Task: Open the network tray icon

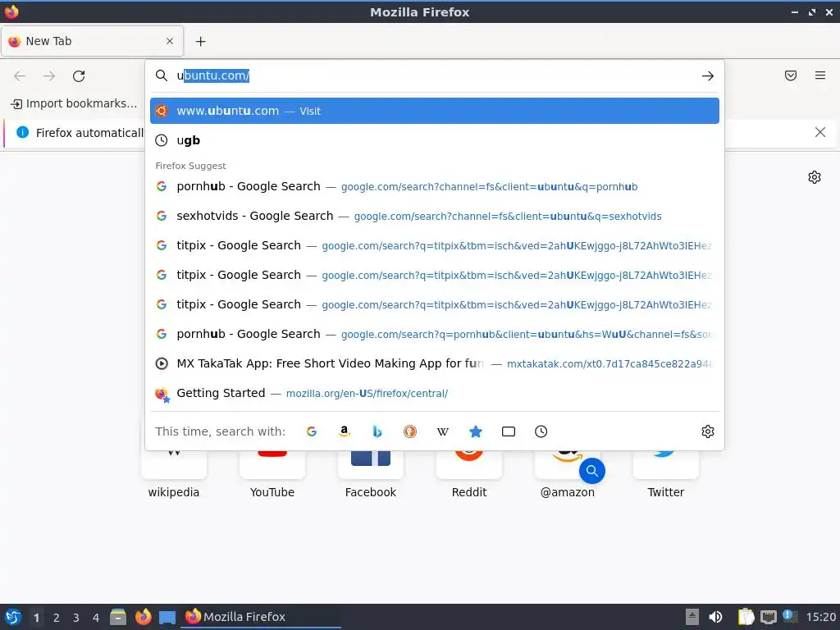Action: click(x=768, y=617)
